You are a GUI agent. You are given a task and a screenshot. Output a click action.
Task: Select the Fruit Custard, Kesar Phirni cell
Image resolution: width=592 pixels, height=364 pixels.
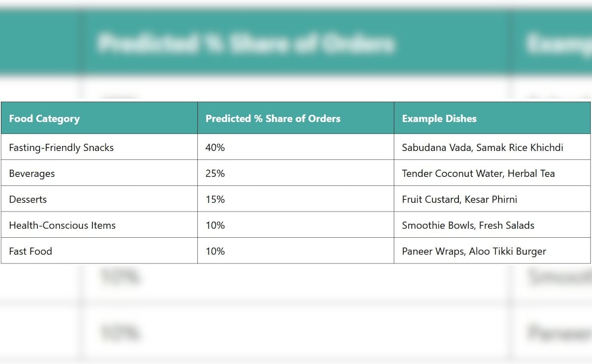(x=459, y=199)
